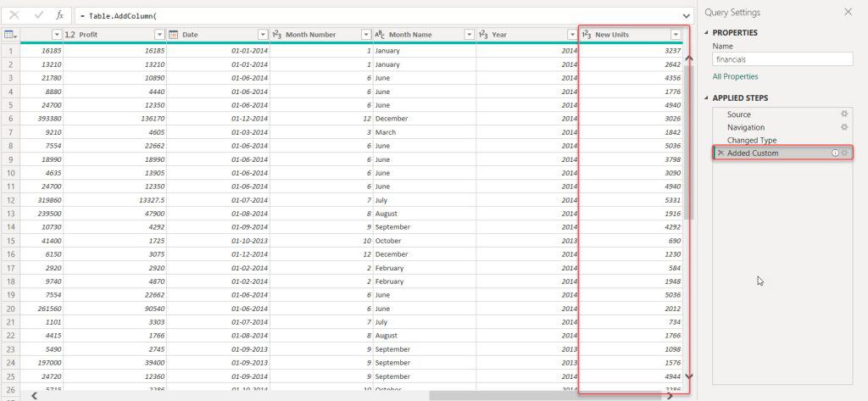Open filter dropdown of first unnamed column

point(57,35)
